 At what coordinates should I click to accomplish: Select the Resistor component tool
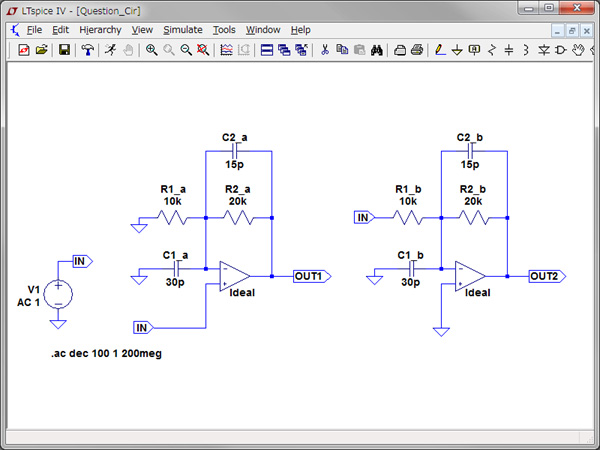click(x=491, y=50)
